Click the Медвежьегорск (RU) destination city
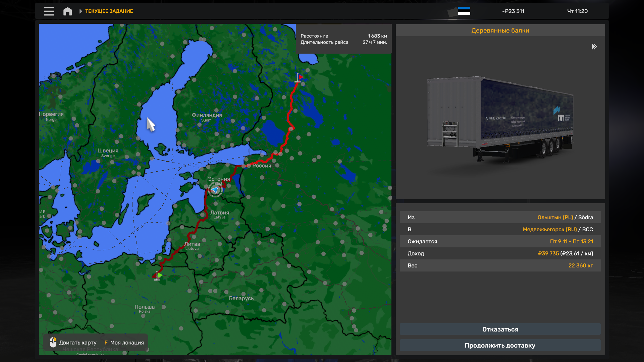The width and height of the screenshot is (644, 362). 550,229
